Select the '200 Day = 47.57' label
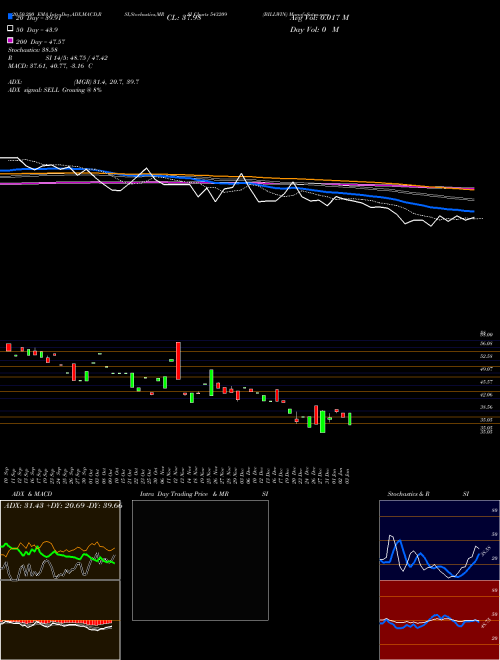 pos(40,42)
